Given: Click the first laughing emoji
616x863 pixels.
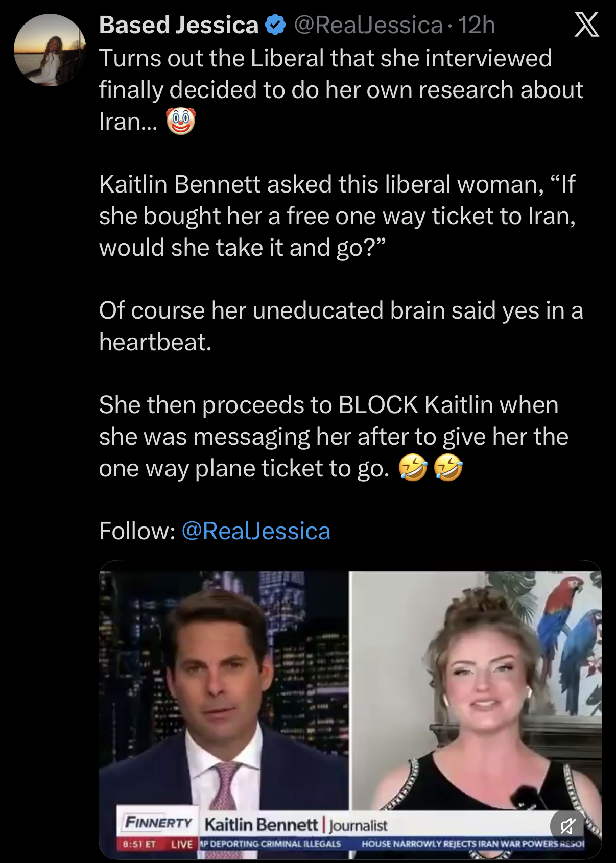Looking at the screenshot, I should coord(412,468).
